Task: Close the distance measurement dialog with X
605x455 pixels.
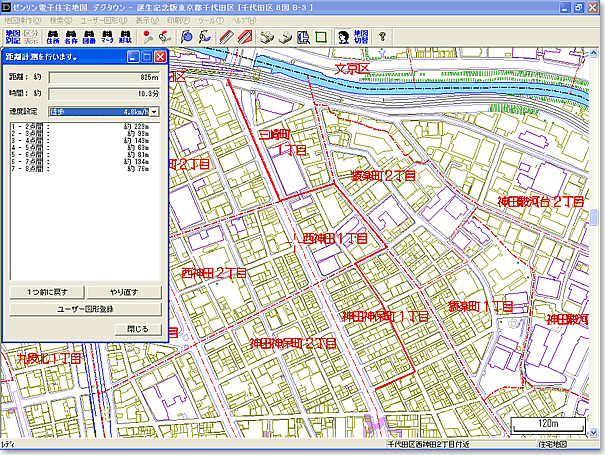Action: pyautogui.click(x=161, y=57)
